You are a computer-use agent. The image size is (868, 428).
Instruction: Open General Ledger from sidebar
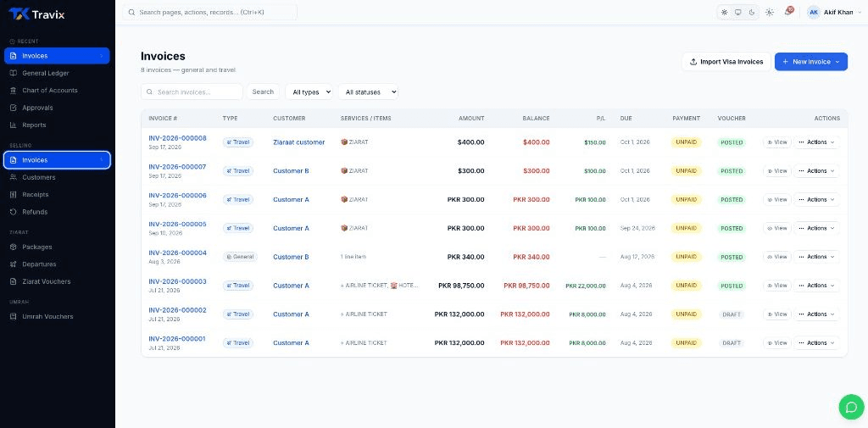click(46, 73)
